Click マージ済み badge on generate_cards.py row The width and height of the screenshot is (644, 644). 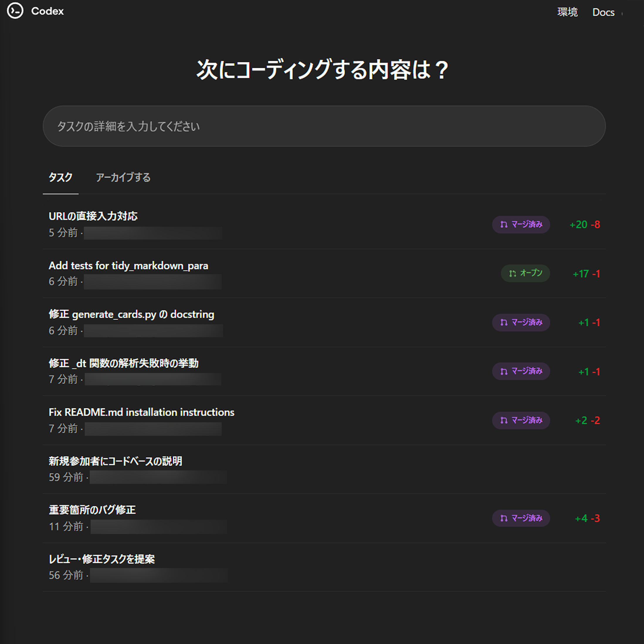tap(521, 322)
